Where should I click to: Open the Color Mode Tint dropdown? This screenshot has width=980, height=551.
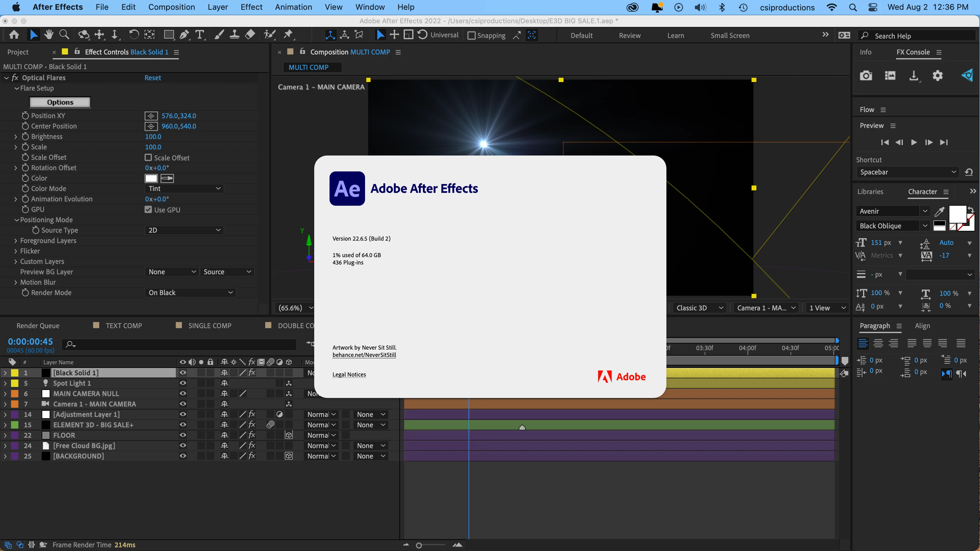click(184, 189)
